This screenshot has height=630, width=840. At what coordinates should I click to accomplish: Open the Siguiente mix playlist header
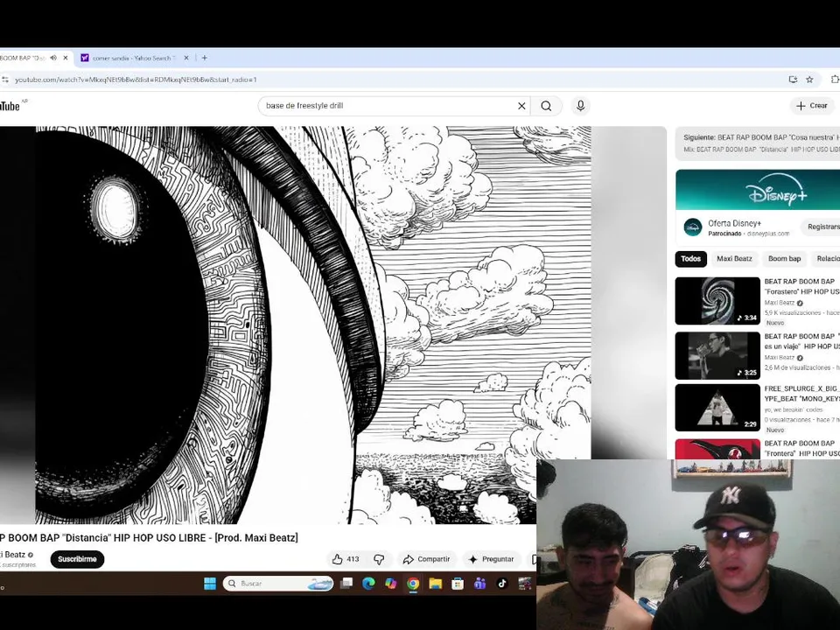pos(758,143)
